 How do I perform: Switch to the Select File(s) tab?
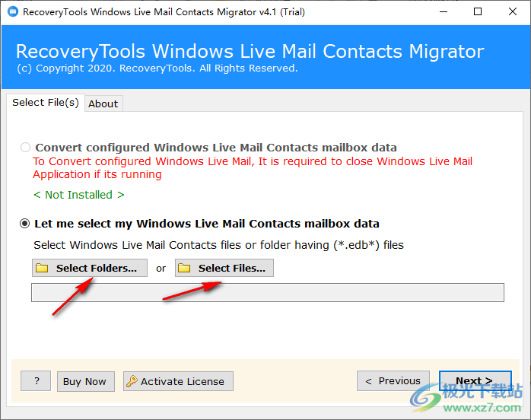(x=46, y=102)
